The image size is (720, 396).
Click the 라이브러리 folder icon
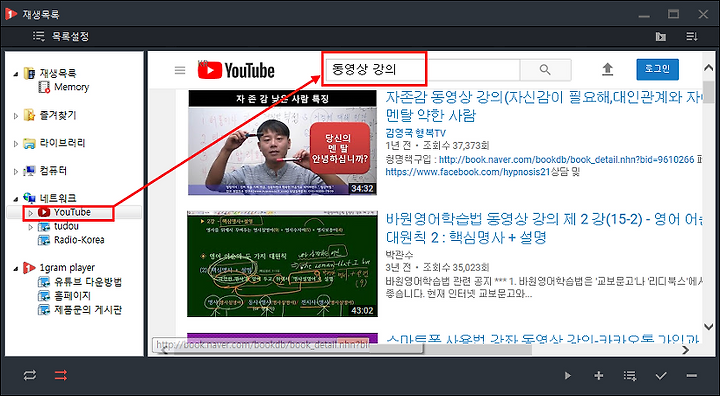click(x=29, y=143)
